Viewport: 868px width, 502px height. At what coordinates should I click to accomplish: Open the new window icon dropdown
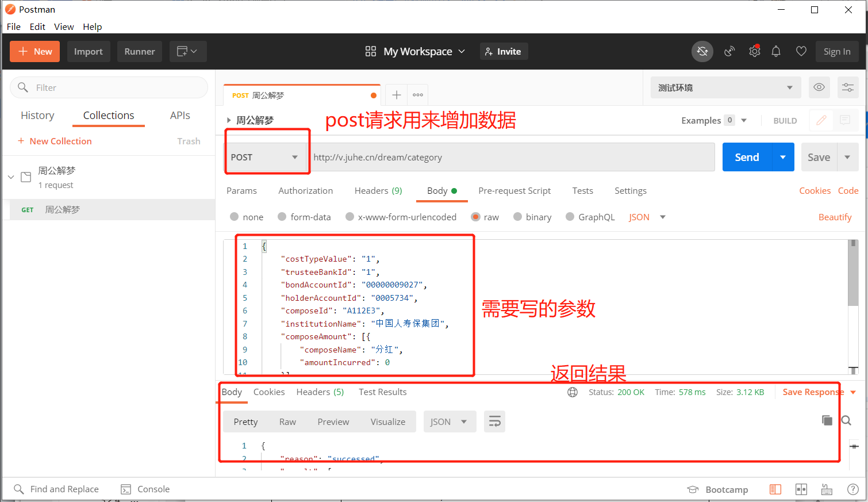pos(187,51)
